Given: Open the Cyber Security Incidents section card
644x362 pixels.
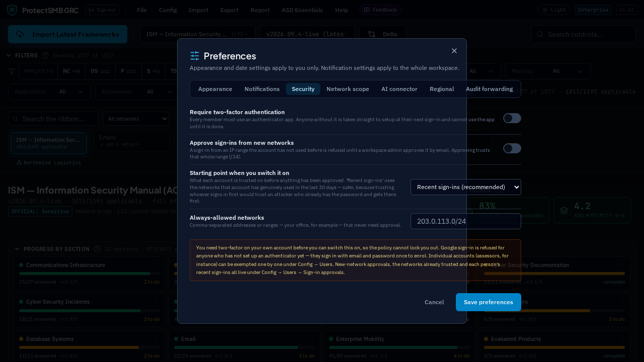Looking at the screenshot, I should [90, 311].
